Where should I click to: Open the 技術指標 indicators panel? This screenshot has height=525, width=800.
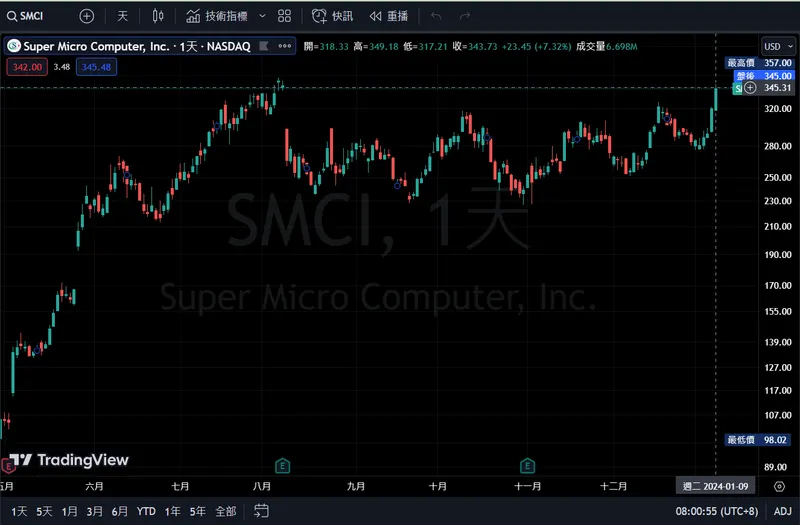[x=217, y=16]
